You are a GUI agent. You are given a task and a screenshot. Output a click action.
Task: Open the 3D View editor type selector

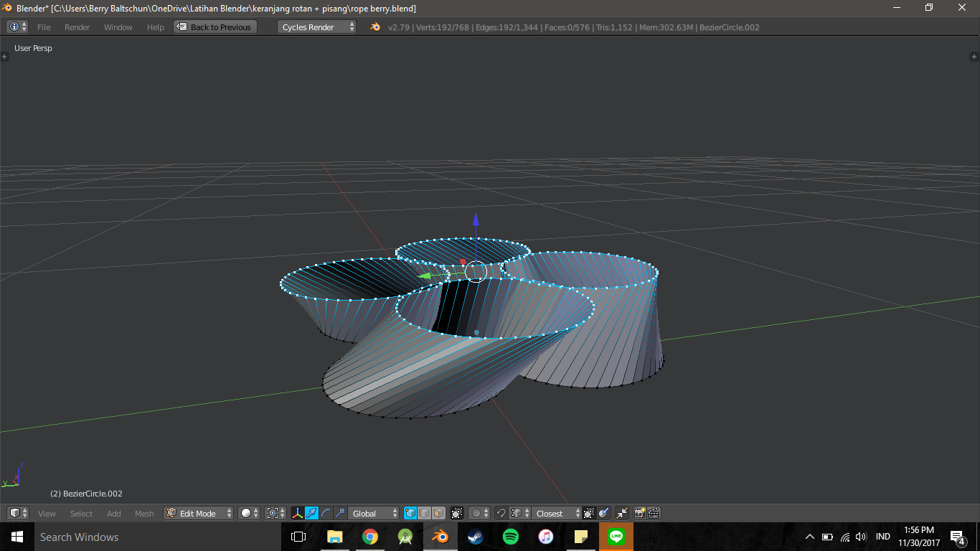point(17,513)
